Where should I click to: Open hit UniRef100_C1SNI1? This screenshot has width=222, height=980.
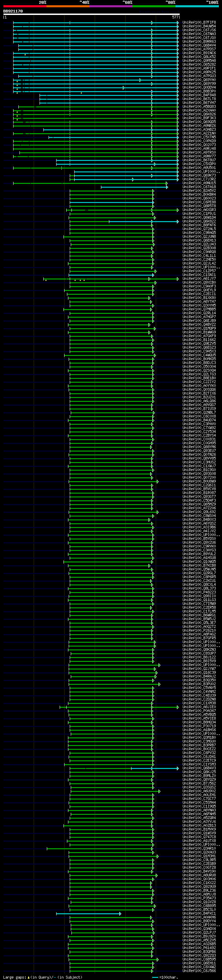199,275
